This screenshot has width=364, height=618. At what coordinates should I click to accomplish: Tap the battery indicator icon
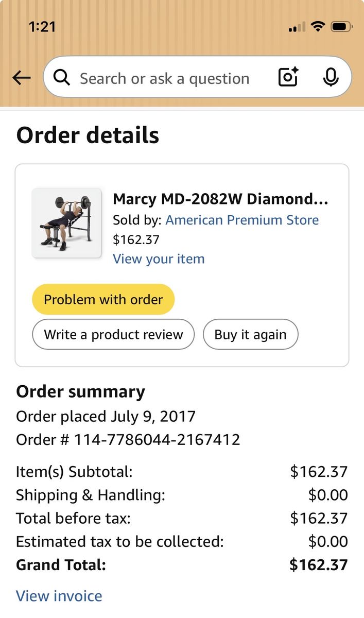point(341,26)
